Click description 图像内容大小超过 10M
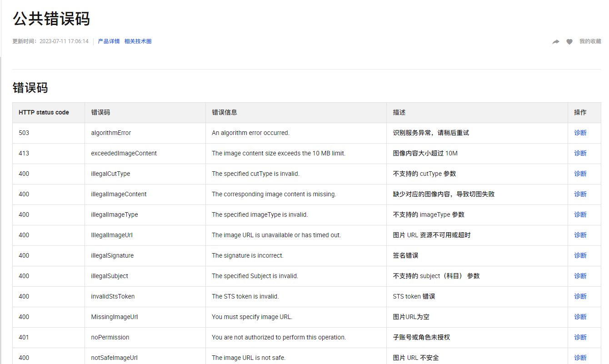This screenshot has width=609, height=364. pyautogui.click(x=425, y=153)
